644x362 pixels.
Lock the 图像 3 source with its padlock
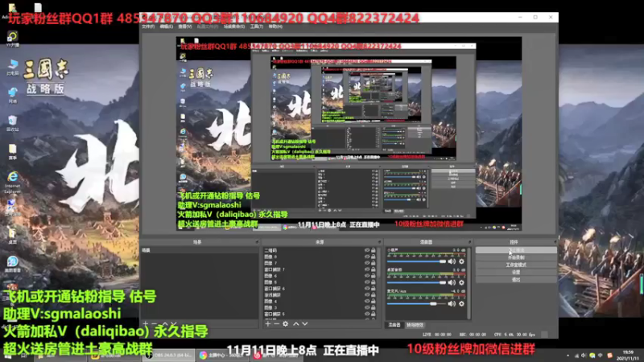374,307
